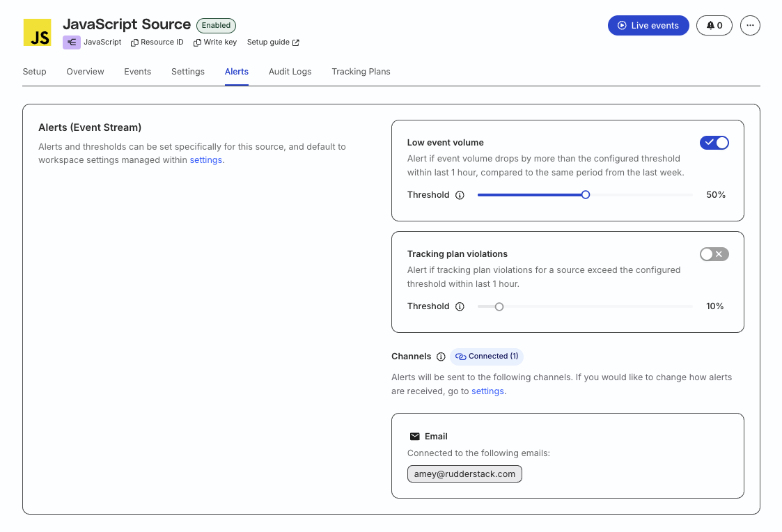The width and height of the screenshot is (782, 532).
Task: Click the Low event volume threshold slider handle
Action: coord(586,195)
